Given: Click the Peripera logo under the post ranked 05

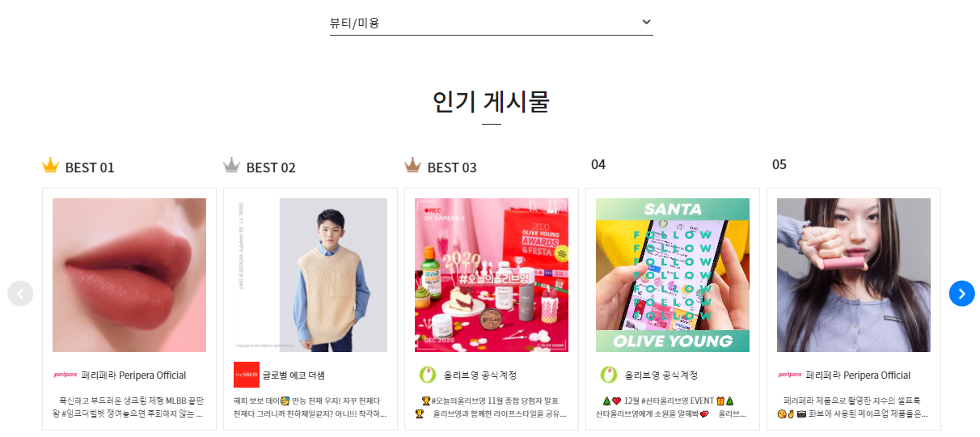Looking at the screenshot, I should click(789, 375).
